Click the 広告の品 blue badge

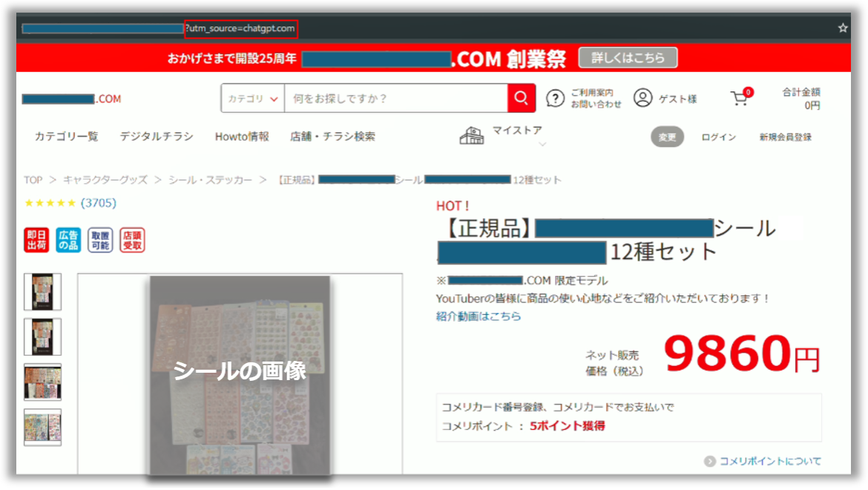point(68,240)
